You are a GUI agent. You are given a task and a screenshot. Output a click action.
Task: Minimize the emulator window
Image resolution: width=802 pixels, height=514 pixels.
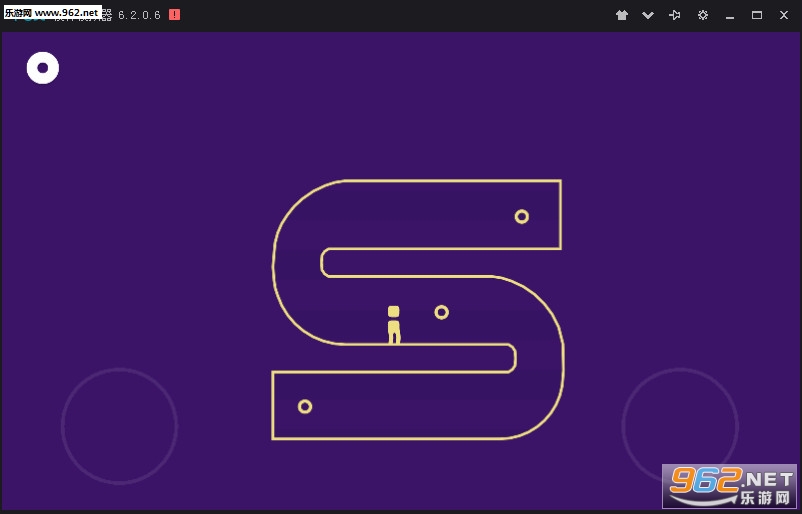click(x=730, y=15)
